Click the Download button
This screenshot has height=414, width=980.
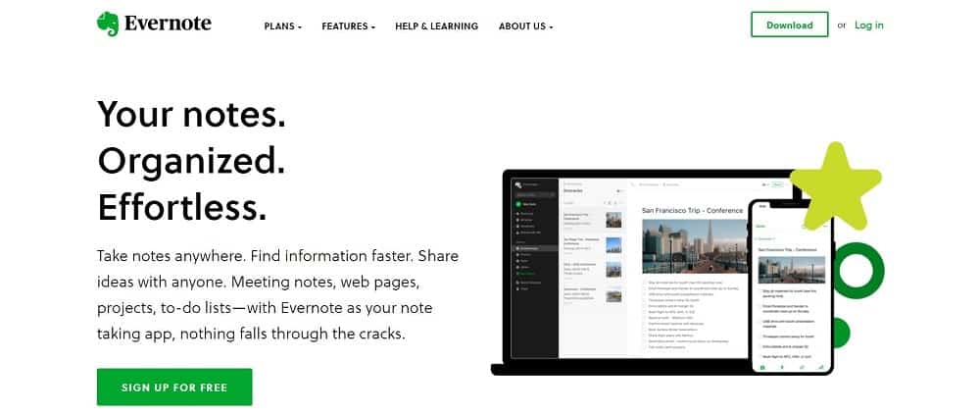tap(789, 25)
